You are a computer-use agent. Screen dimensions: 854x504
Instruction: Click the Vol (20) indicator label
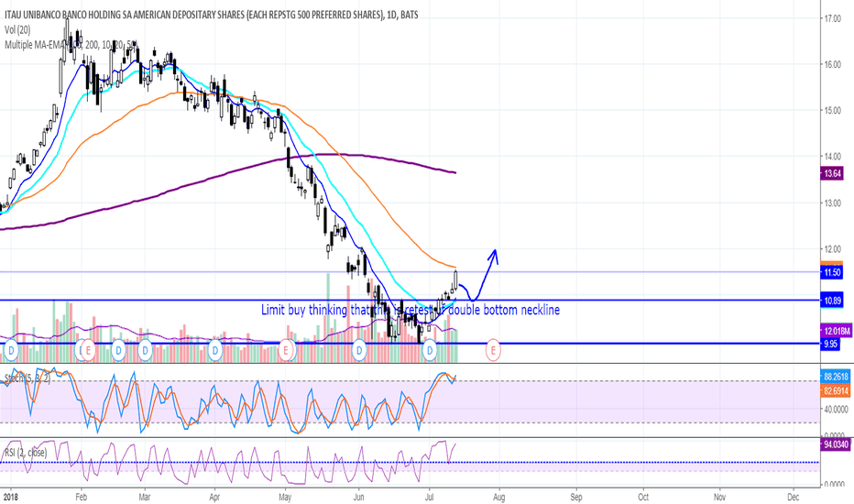17,30
